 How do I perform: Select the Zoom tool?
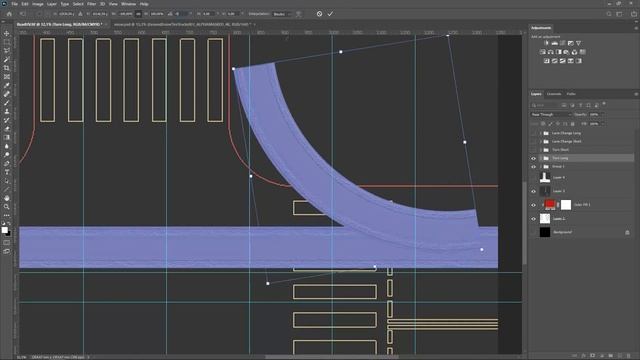coord(7,207)
